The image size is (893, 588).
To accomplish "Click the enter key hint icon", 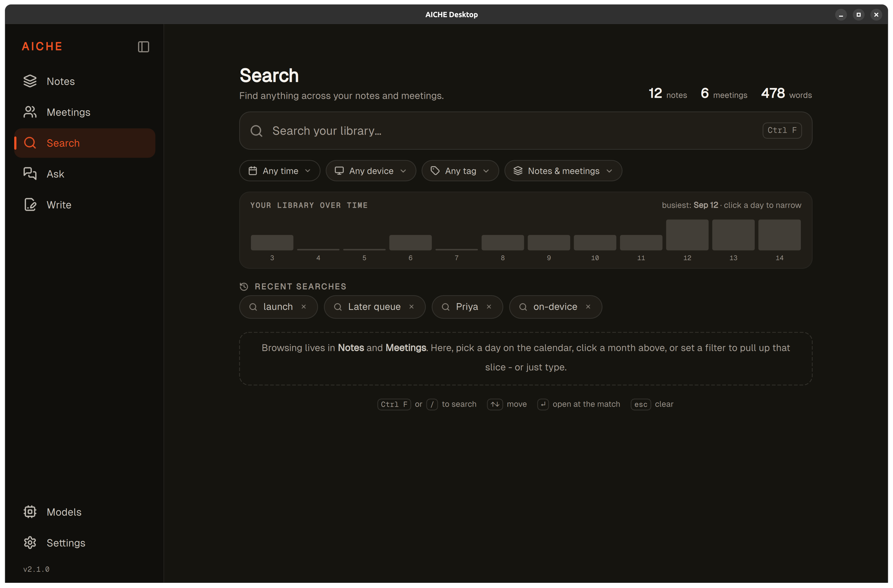I will [543, 405].
